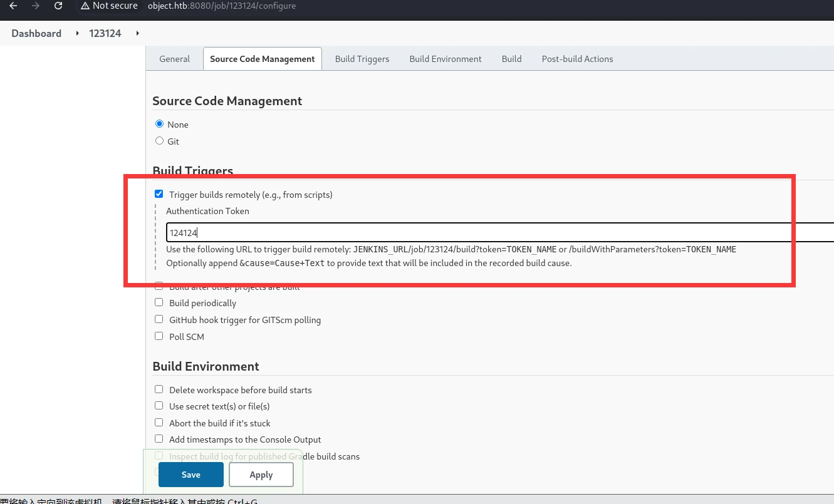Image resolution: width=834 pixels, height=504 pixels.
Task: Expand dropdown arrow after 123124 breadcrumb
Action: 137,33
